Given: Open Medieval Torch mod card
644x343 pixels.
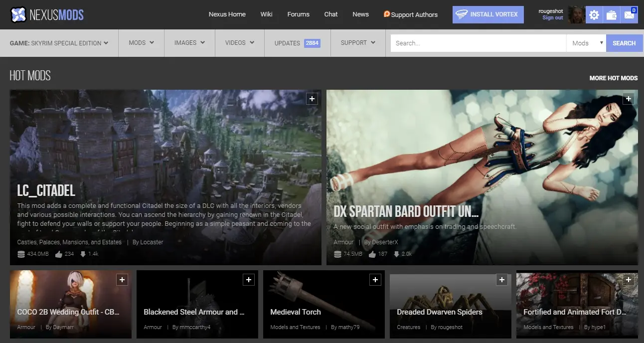Looking at the screenshot, I should [324, 304].
